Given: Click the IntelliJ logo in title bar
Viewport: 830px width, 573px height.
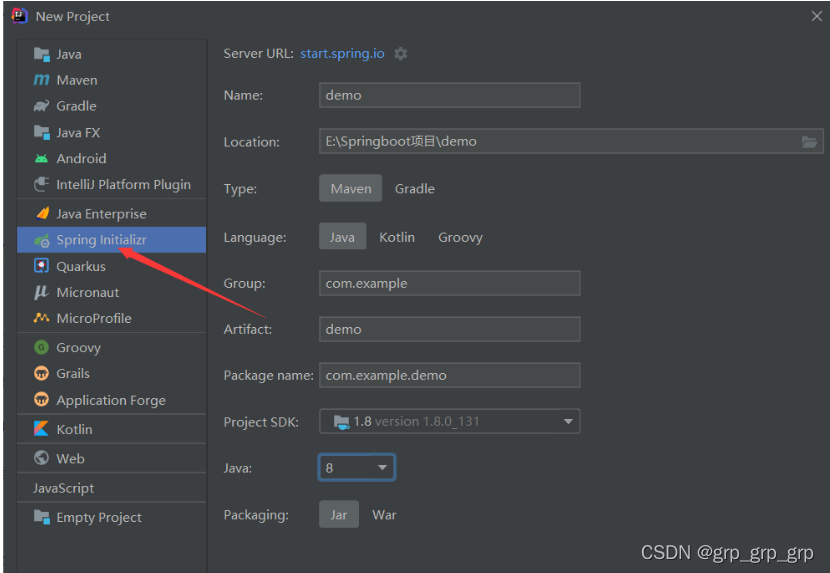Looking at the screenshot, I should pyautogui.click(x=20, y=16).
